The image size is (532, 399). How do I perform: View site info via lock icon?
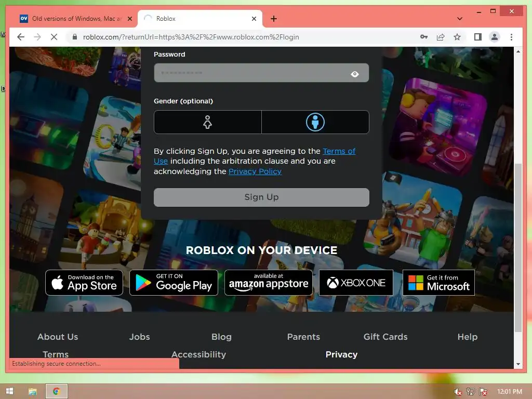[x=75, y=37]
